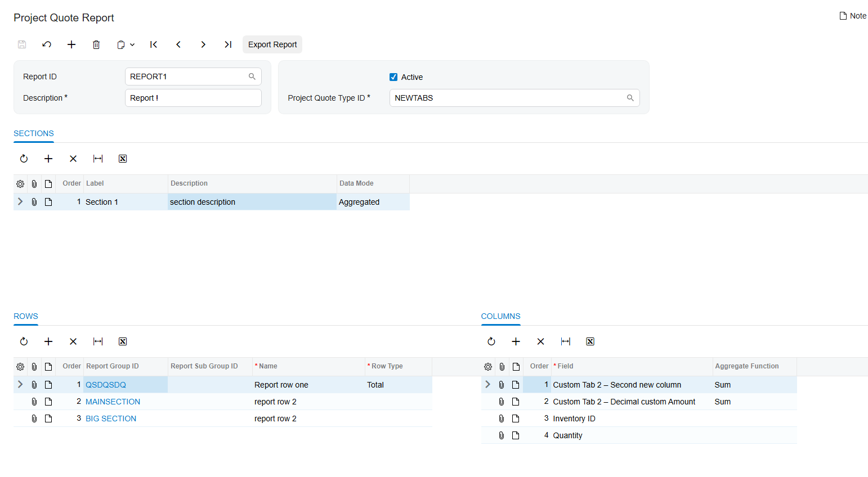
Task: Add a new row in Rows grid
Action: tap(48, 341)
